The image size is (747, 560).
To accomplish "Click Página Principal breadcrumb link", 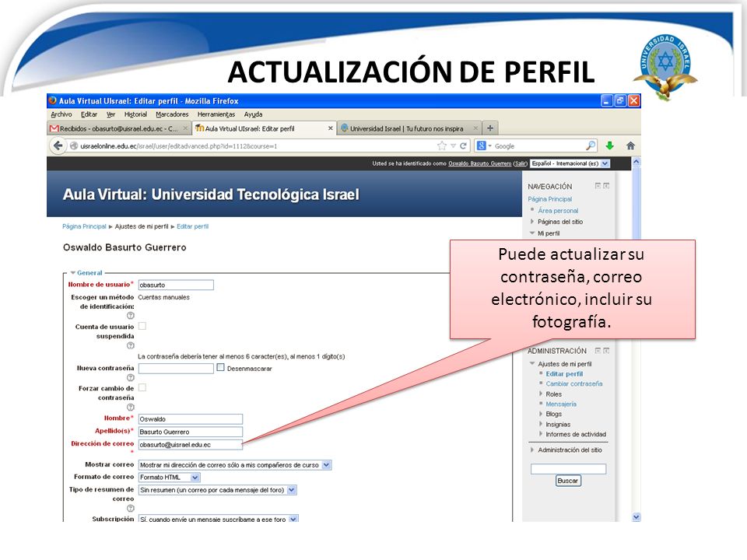I will click(x=84, y=226).
